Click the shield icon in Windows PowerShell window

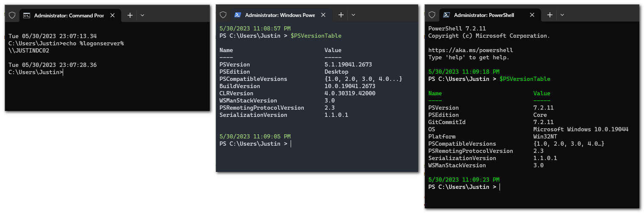[223, 15]
